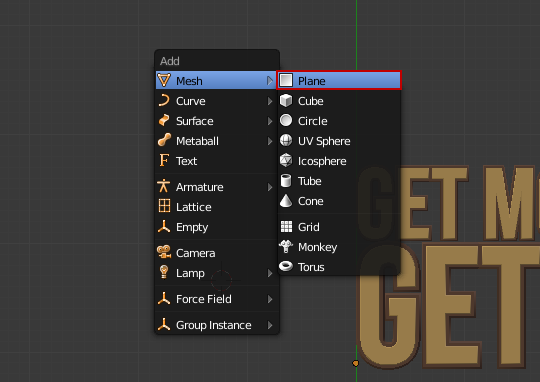Add a Torus mesh
This screenshot has height=382, width=540.
click(x=339, y=267)
